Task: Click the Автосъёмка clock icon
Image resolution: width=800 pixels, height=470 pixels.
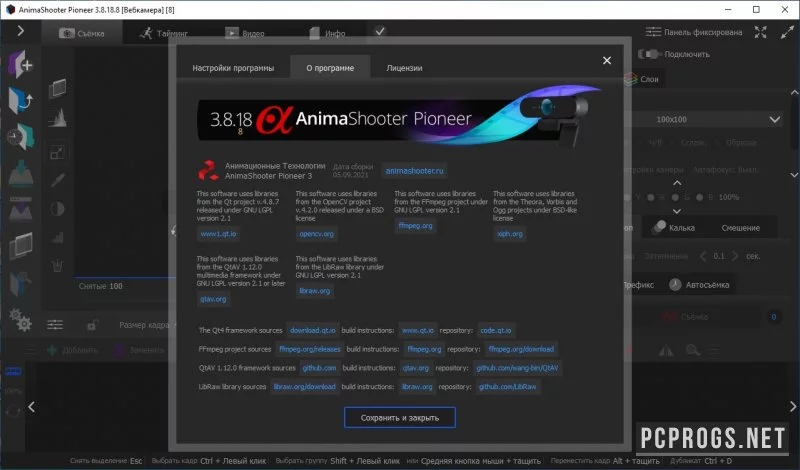Action: pos(675,285)
